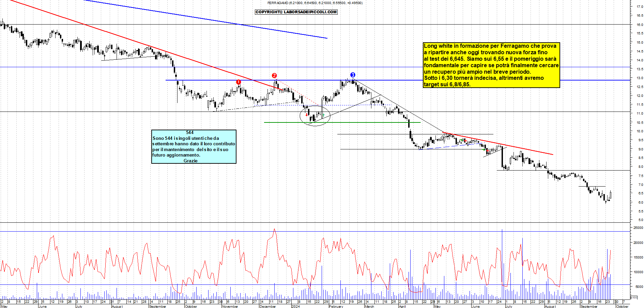Viewport: 644px width, 308px height.
Task: Click the red marker numbered 2
Action: pos(274,76)
